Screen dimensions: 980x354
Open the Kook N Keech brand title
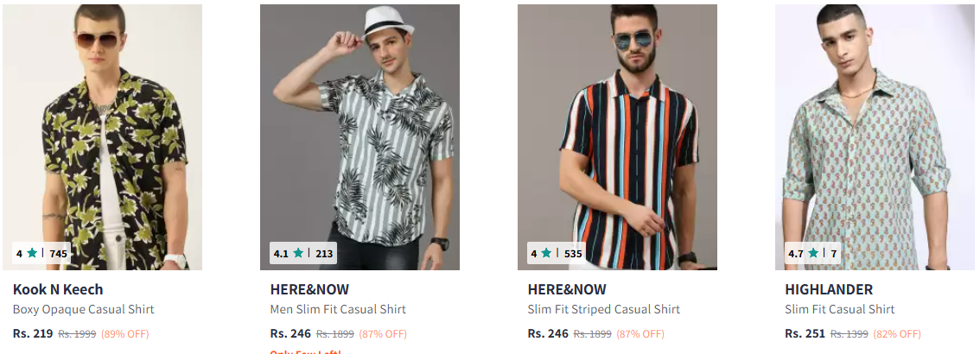(x=58, y=290)
